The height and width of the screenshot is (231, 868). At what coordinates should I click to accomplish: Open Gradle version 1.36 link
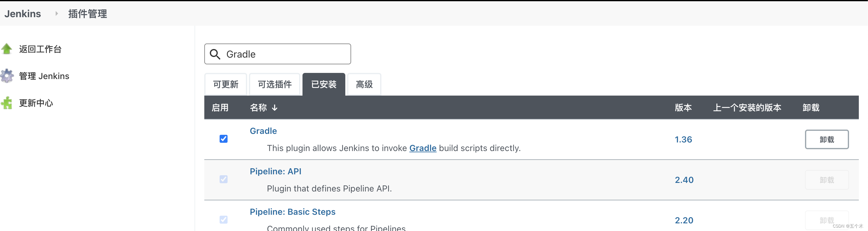683,139
